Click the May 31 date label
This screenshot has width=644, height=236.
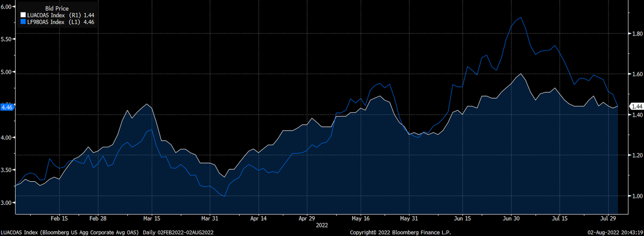pyautogui.click(x=409, y=219)
